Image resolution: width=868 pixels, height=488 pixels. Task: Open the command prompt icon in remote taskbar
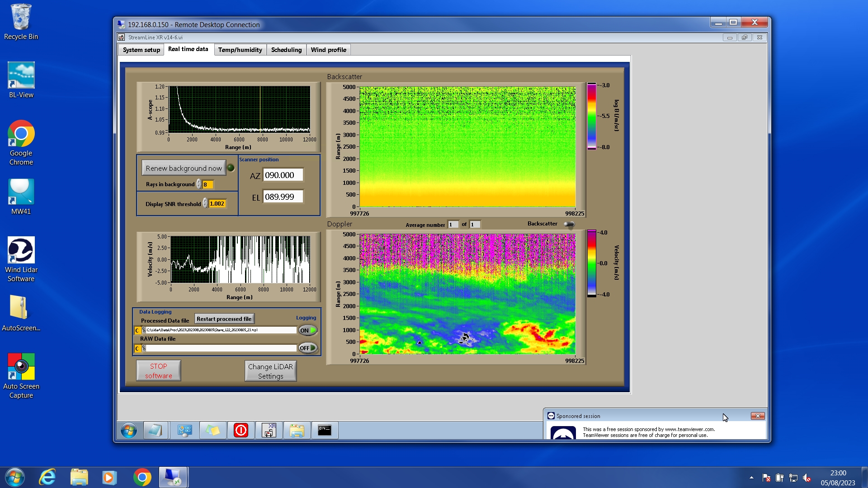325,430
